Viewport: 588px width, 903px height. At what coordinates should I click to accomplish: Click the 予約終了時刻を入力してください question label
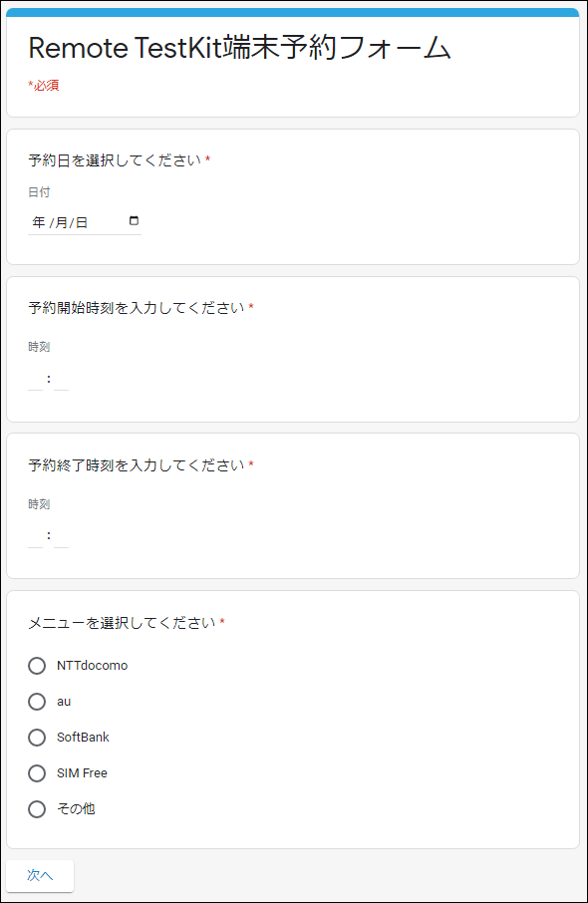coord(137,465)
